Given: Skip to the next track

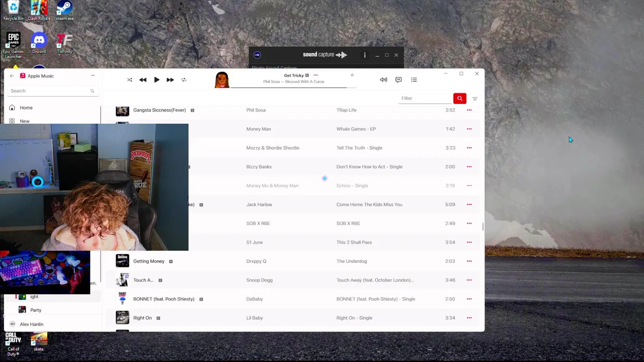Looking at the screenshot, I should 170,80.
